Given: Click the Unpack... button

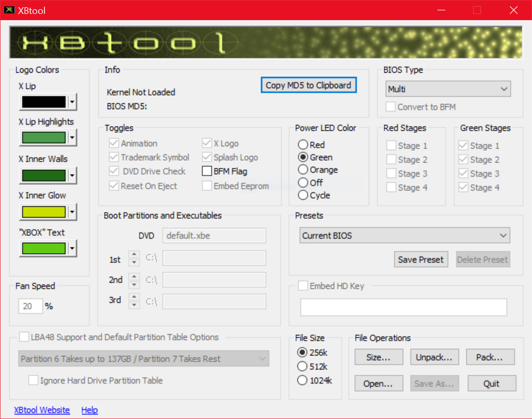Looking at the screenshot, I should tap(434, 357).
